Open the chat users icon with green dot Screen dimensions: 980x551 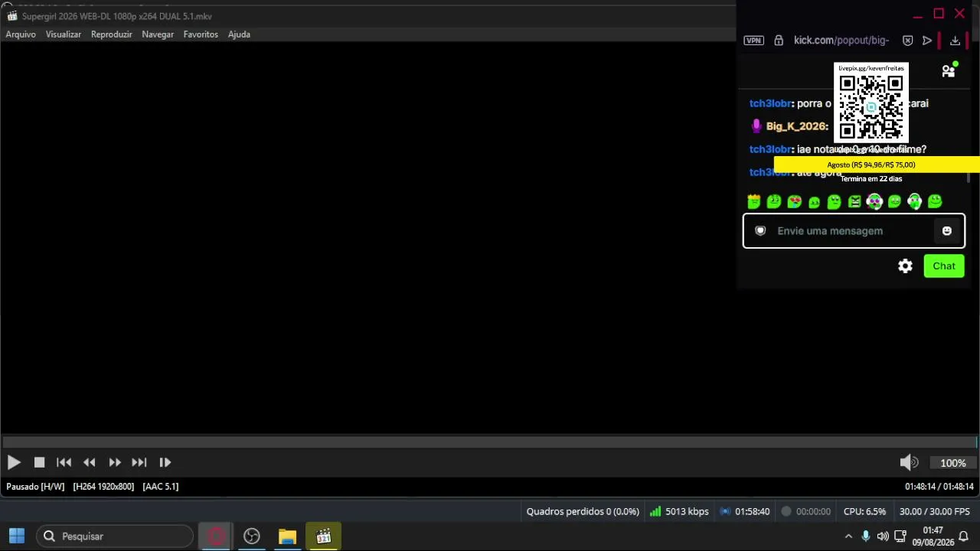[949, 71]
